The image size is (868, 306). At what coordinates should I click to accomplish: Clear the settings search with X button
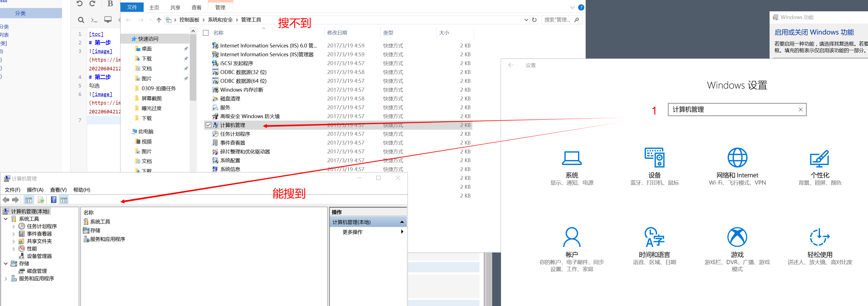(x=800, y=110)
